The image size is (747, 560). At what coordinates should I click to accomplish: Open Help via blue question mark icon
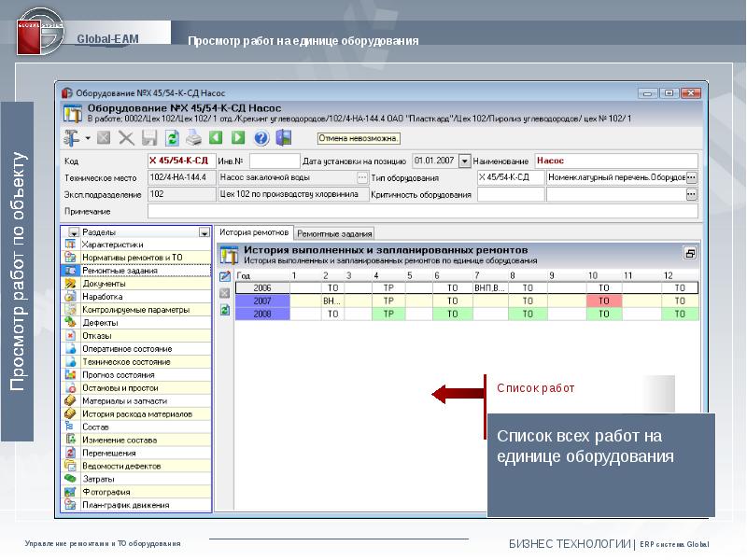261,138
